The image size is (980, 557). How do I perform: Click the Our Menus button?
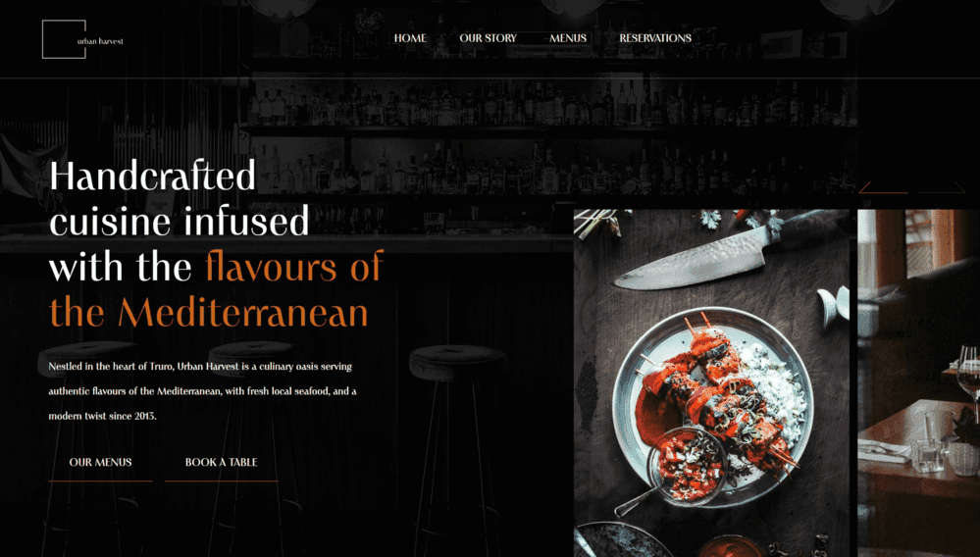coord(101,463)
